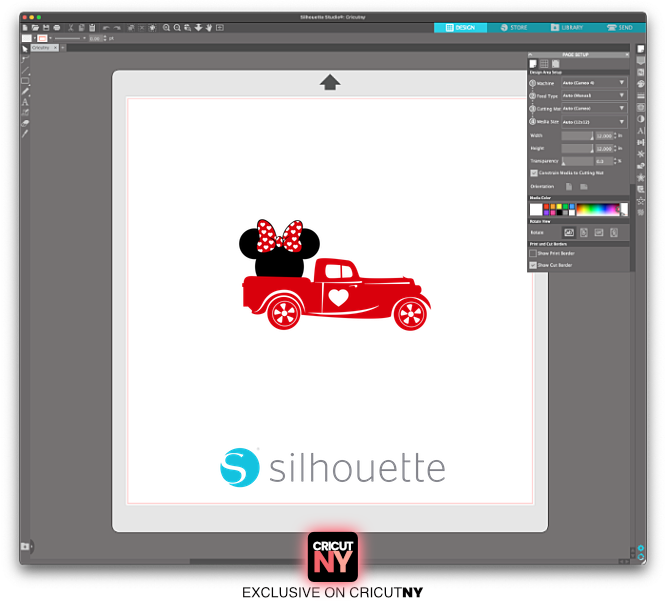Viewport: 665px width, 604px height.
Task: Click the red truck design on canvas
Action: click(336, 294)
